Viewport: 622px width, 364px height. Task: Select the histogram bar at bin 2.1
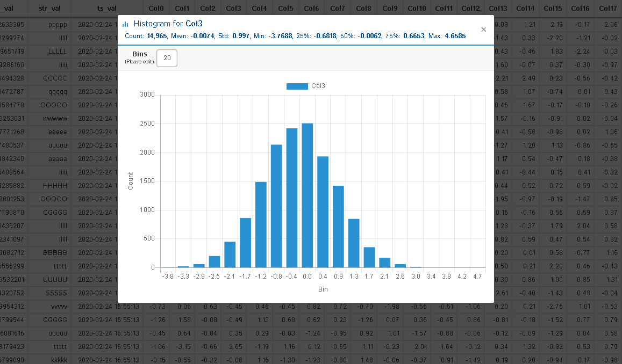[385, 263]
